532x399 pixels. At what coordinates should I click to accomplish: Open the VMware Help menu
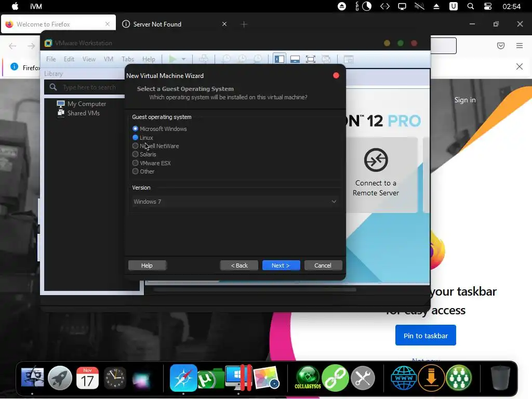coord(149,59)
